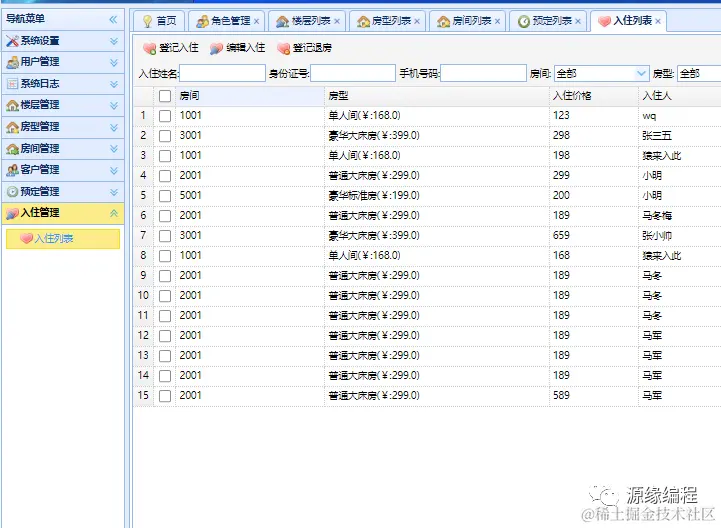Click the heart icon beside 入住列表 sidebar item
Viewport: 721px width, 528px height.
(26, 238)
